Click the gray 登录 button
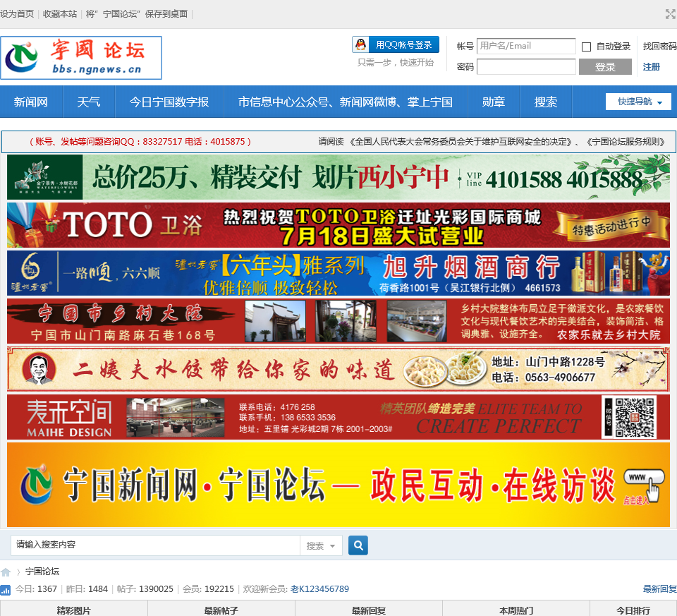The image size is (677, 616). point(605,67)
